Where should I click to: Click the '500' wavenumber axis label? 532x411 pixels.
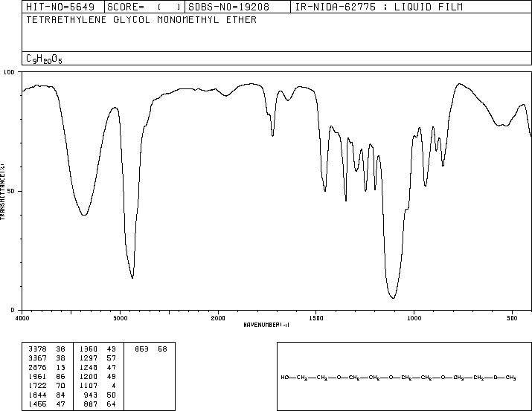click(512, 318)
